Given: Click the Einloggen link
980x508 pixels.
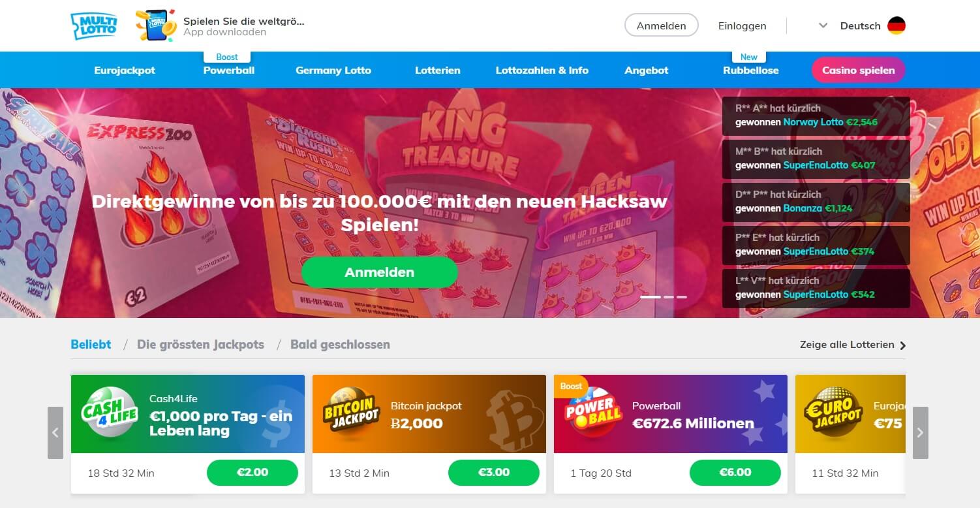Looking at the screenshot, I should click(x=743, y=26).
